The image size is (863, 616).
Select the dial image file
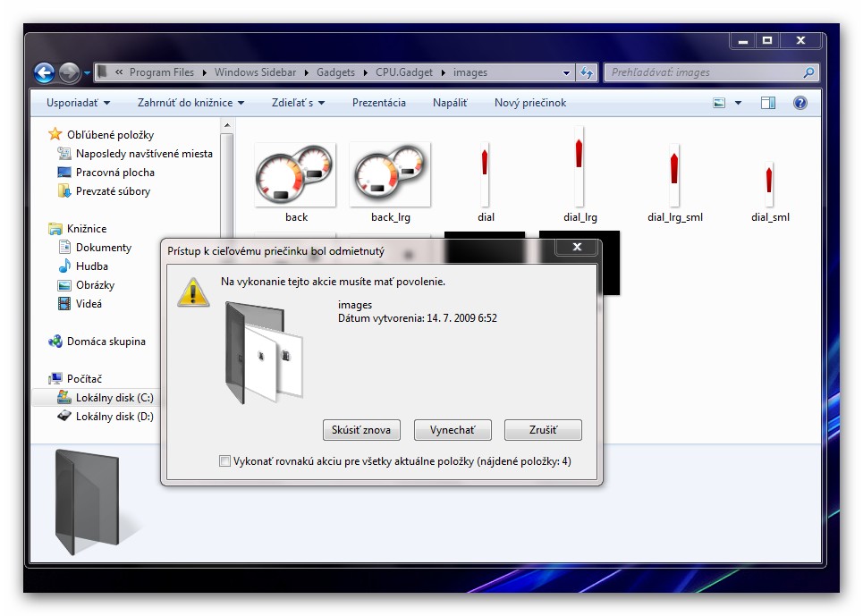(x=485, y=182)
